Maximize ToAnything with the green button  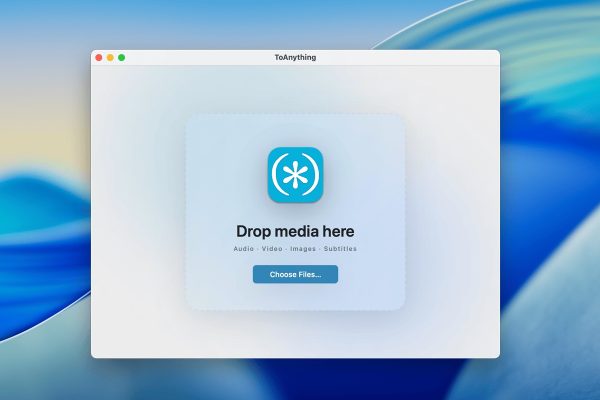[122, 57]
